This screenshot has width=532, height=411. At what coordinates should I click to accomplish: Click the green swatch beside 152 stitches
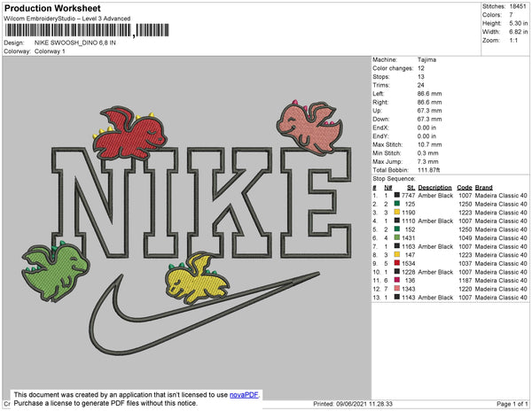coord(396,229)
